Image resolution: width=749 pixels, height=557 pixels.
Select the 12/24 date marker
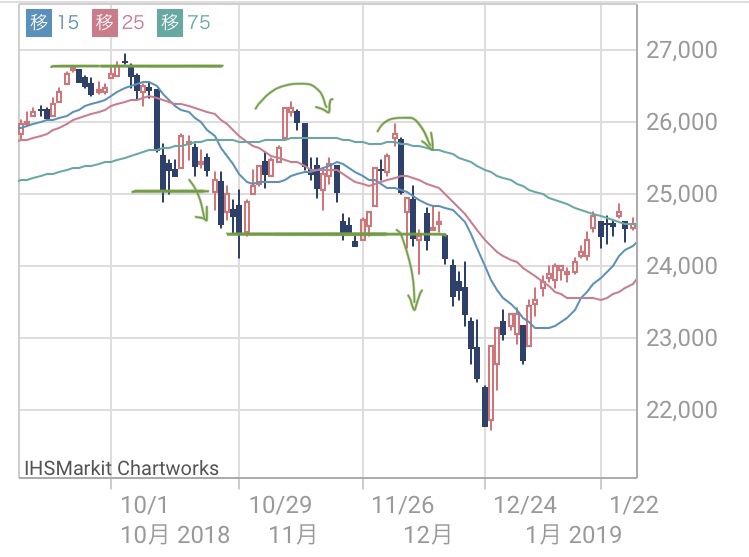pyautogui.click(x=527, y=504)
